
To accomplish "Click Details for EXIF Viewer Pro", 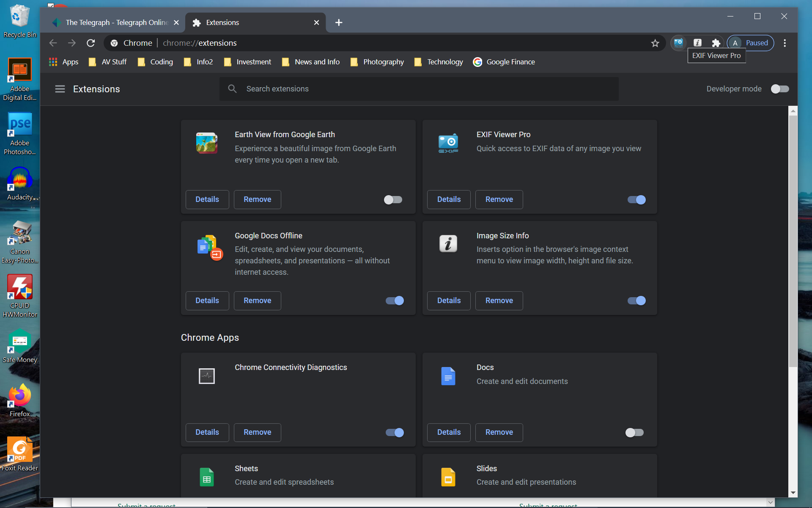I will [449, 199].
